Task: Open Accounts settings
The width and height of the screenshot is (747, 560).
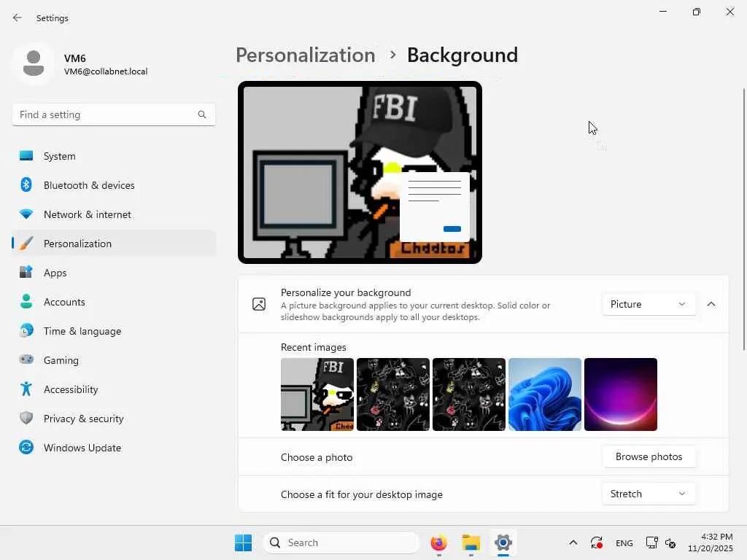Action: [113, 301]
